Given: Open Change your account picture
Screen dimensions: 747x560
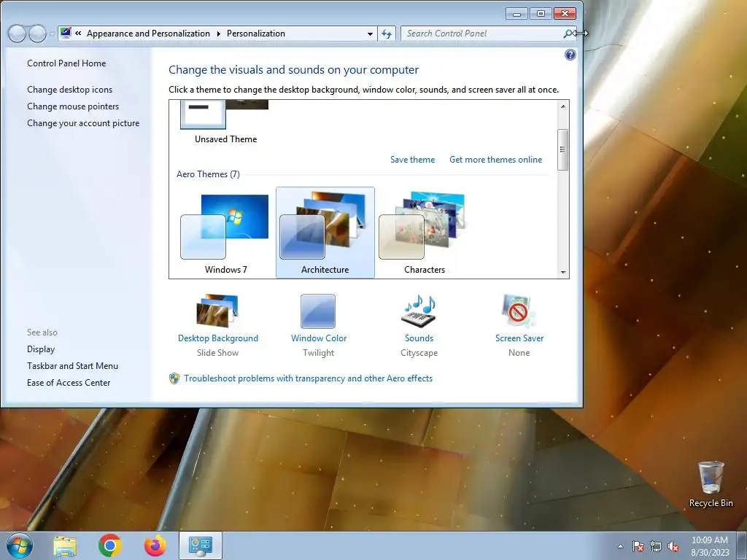Looking at the screenshot, I should 83,122.
